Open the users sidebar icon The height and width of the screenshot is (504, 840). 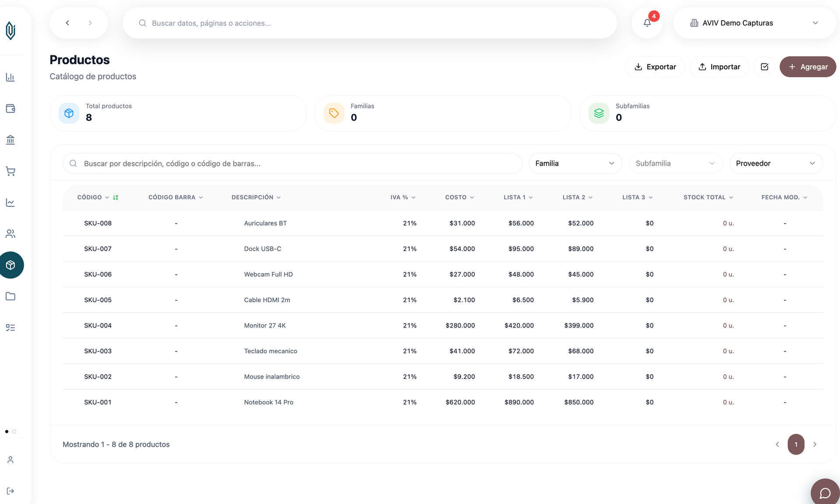10,234
